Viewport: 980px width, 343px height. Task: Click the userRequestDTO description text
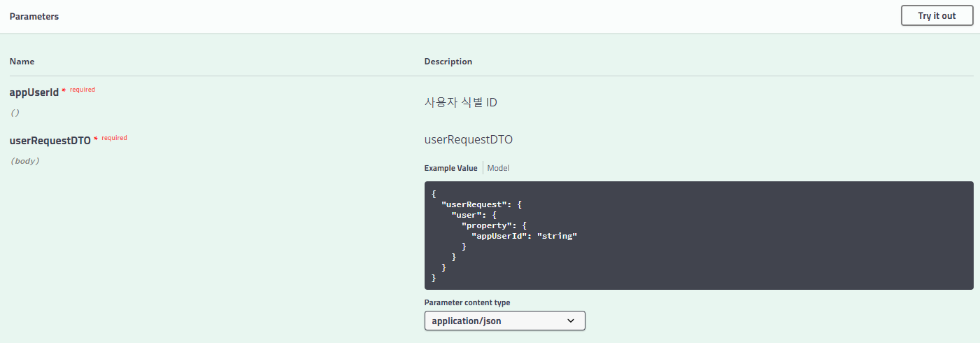pyautogui.click(x=469, y=139)
